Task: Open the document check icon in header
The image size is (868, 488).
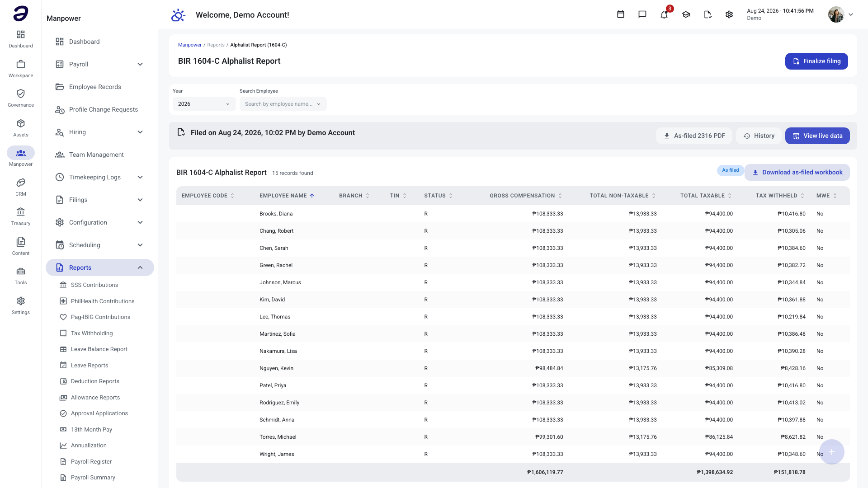Action: pyautogui.click(x=708, y=14)
